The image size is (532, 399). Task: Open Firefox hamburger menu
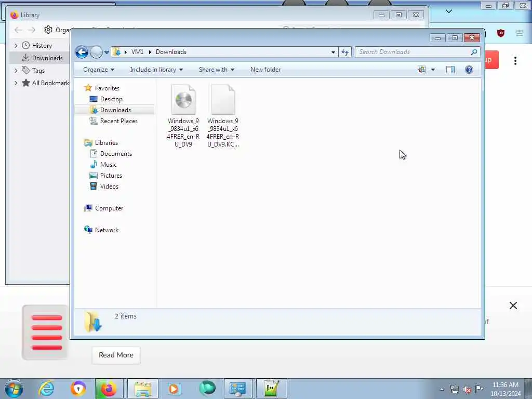[x=520, y=33]
